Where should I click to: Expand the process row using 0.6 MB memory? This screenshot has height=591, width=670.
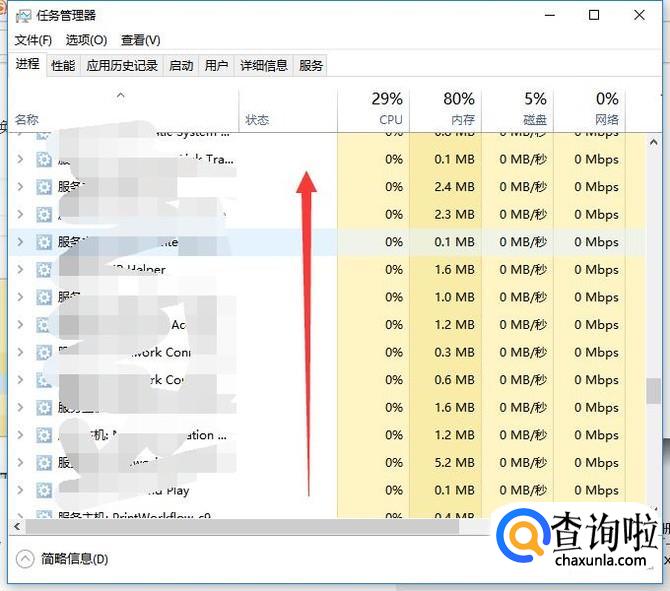coord(20,379)
